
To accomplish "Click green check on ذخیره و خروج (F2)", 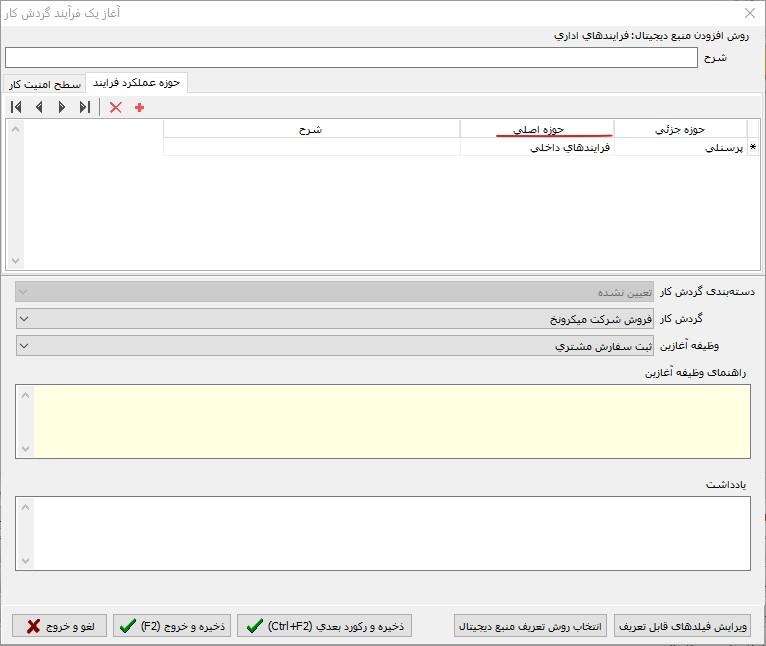I will 127,626.
